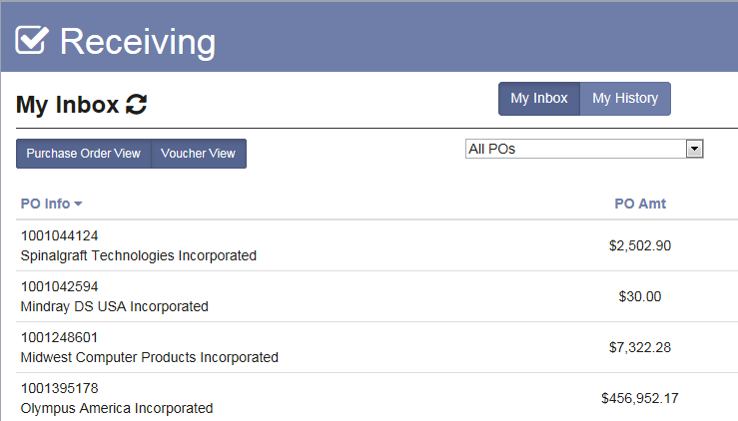Select the My Inbox tab

(x=539, y=98)
